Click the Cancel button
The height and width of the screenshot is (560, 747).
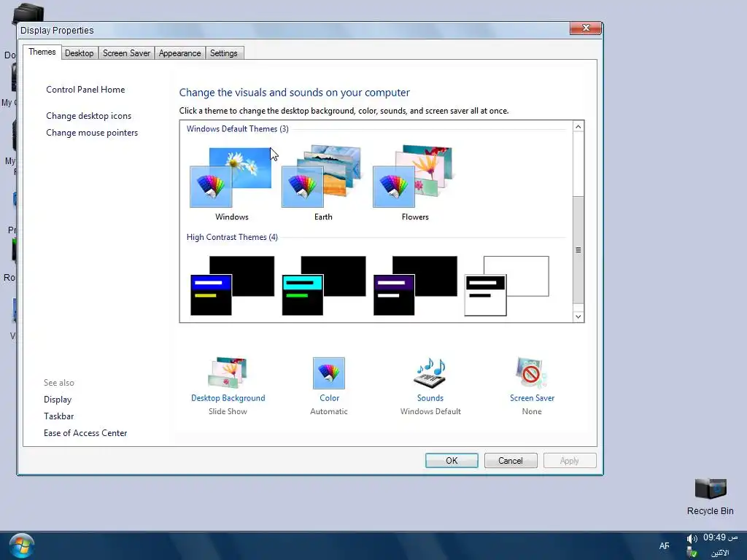click(x=511, y=461)
